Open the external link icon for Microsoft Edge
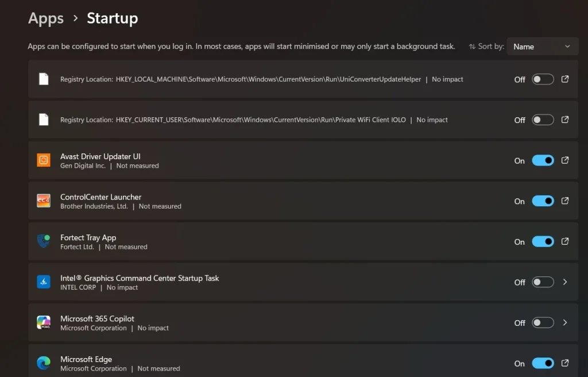 (x=565, y=363)
